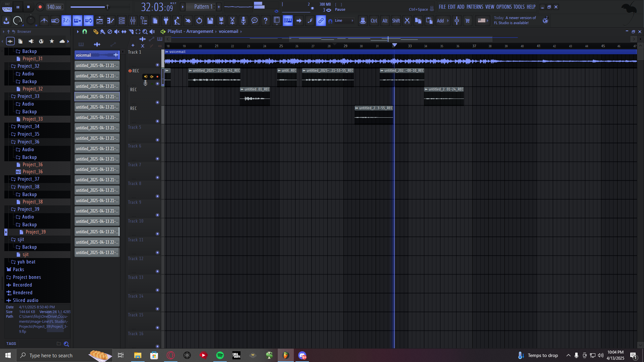Toggle playlist magnet snap icon

click(x=85, y=32)
